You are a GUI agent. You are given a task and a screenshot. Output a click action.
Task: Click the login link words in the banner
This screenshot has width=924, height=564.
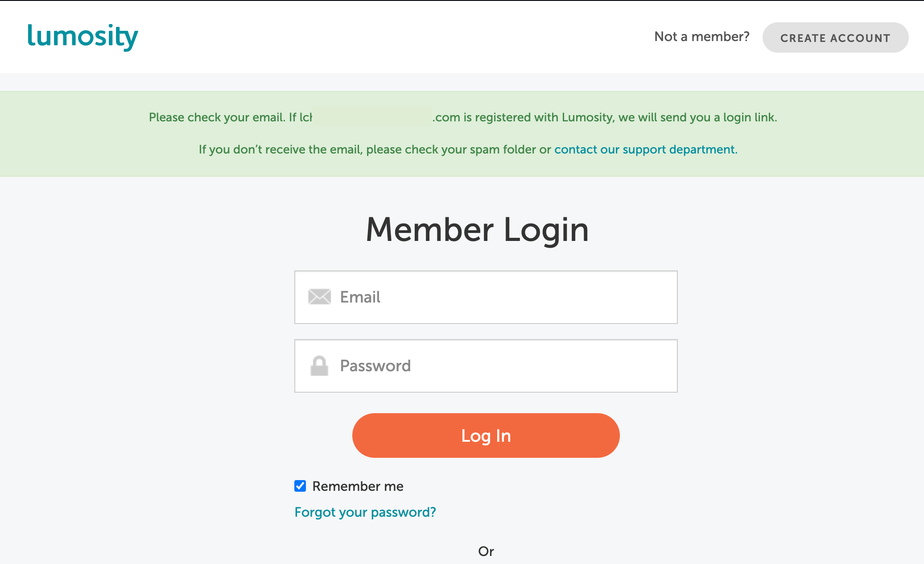click(x=749, y=117)
